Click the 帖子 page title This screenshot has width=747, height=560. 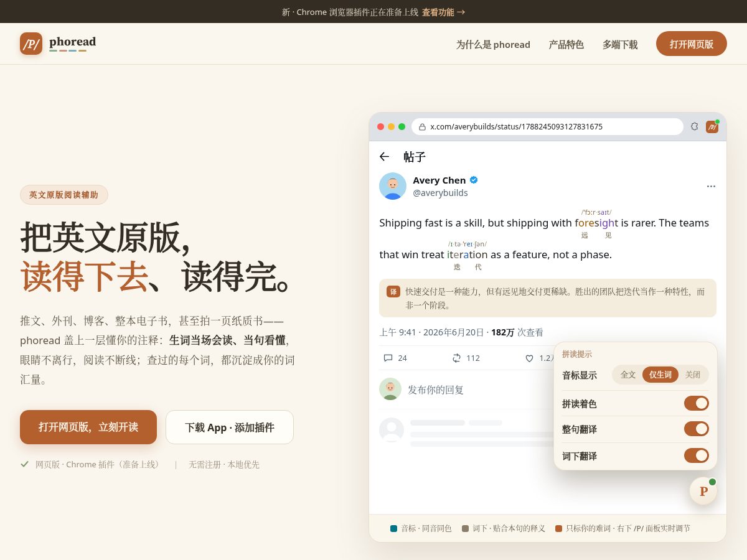pos(415,157)
